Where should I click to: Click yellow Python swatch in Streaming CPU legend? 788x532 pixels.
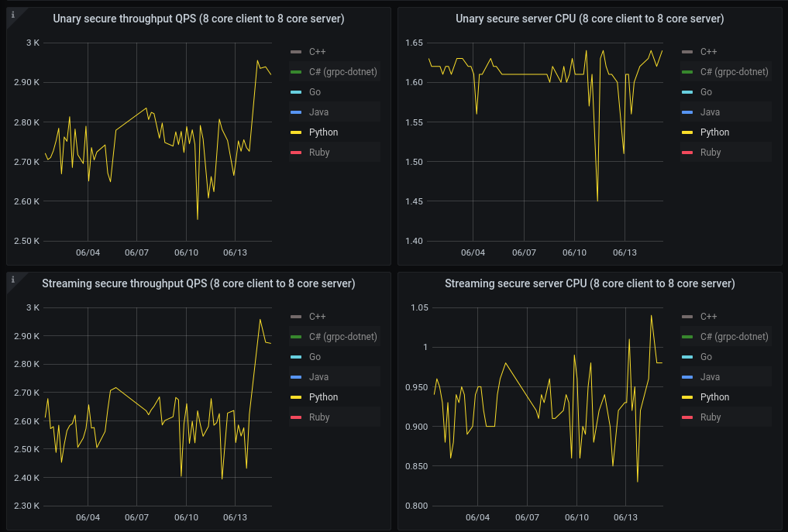687,396
